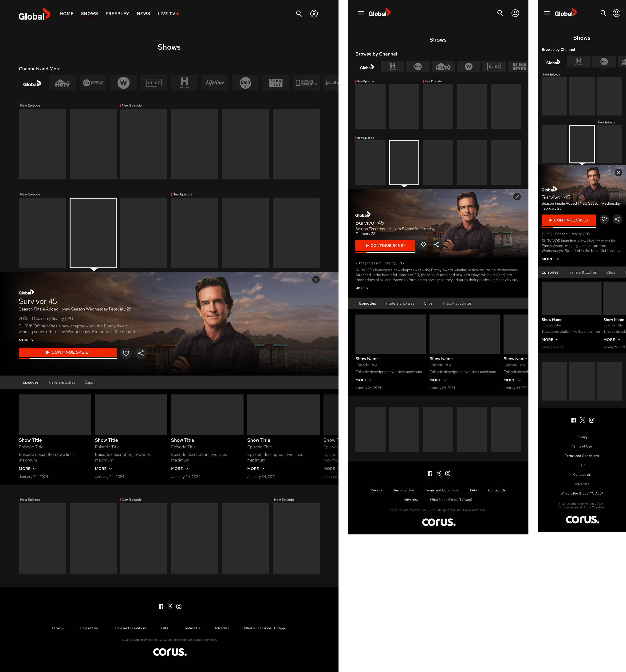Select Slice channel in desktop row
Screen dimensions: 626x672
coord(154,83)
